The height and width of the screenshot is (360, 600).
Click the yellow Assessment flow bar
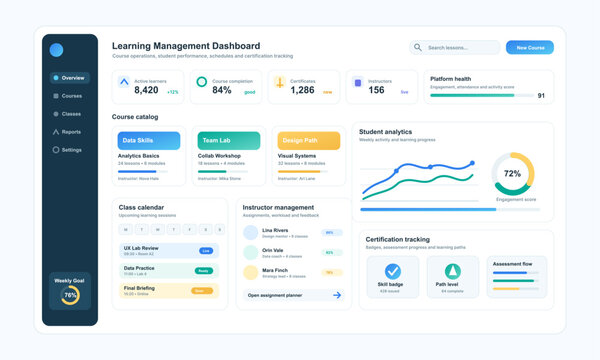[x=516, y=289]
